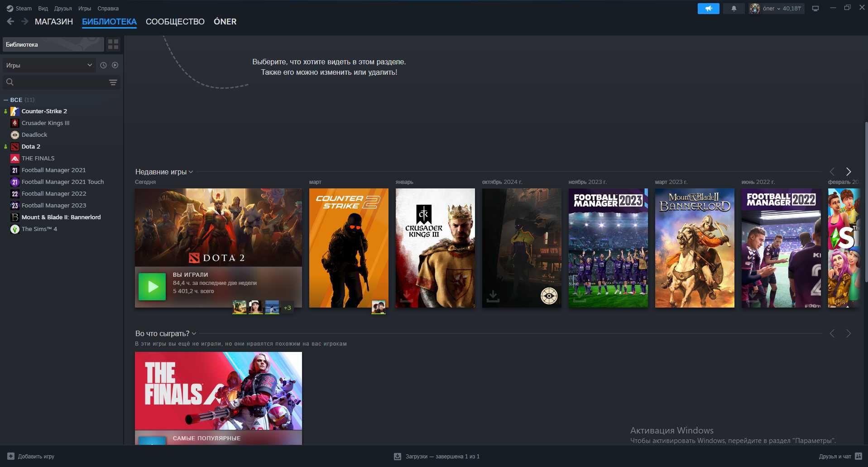Open the Friends and chat icon
This screenshot has width=868, height=467.
click(x=858, y=456)
